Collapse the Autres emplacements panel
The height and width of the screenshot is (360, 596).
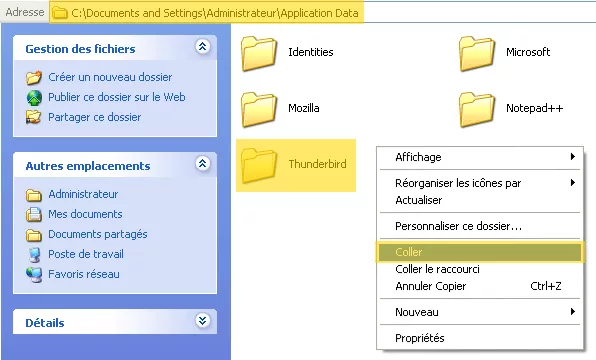pyautogui.click(x=203, y=164)
